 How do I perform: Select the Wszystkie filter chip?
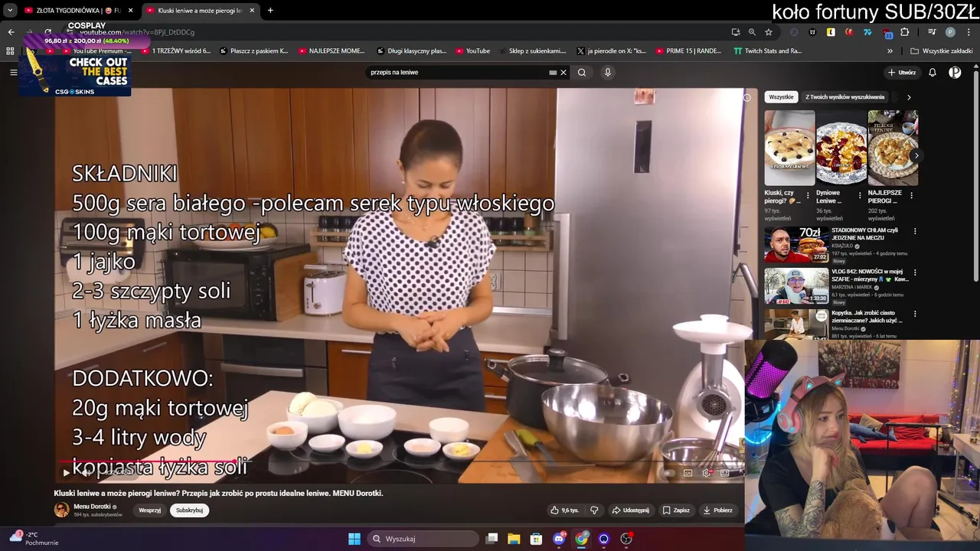click(x=781, y=97)
